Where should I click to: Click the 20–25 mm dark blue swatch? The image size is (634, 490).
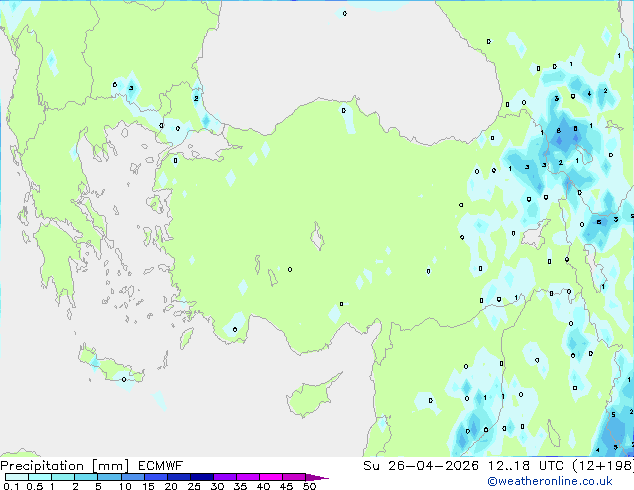pyautogui.click(x=179, y=477)
